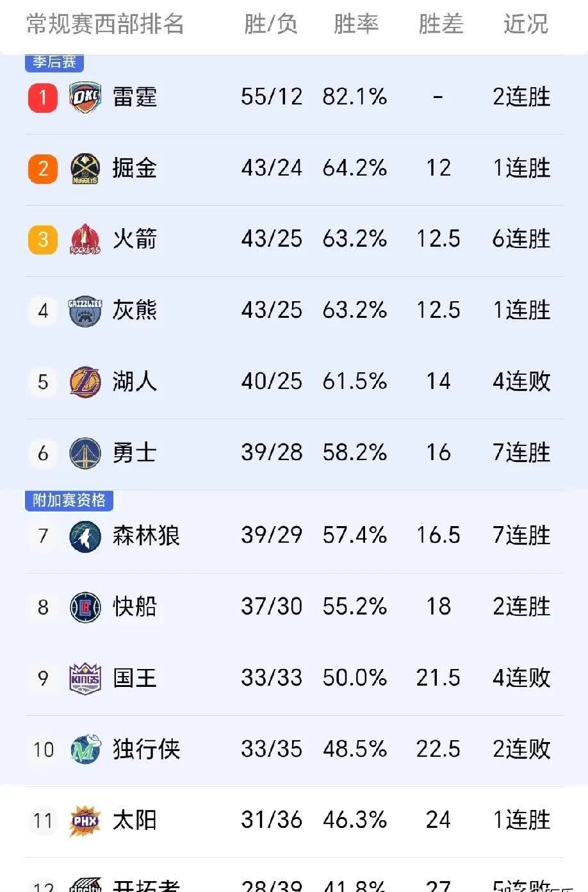This screenshot has height=892, width=588.
Task: Sort by the 胜率 win percentage header
Action: [356, 24]
